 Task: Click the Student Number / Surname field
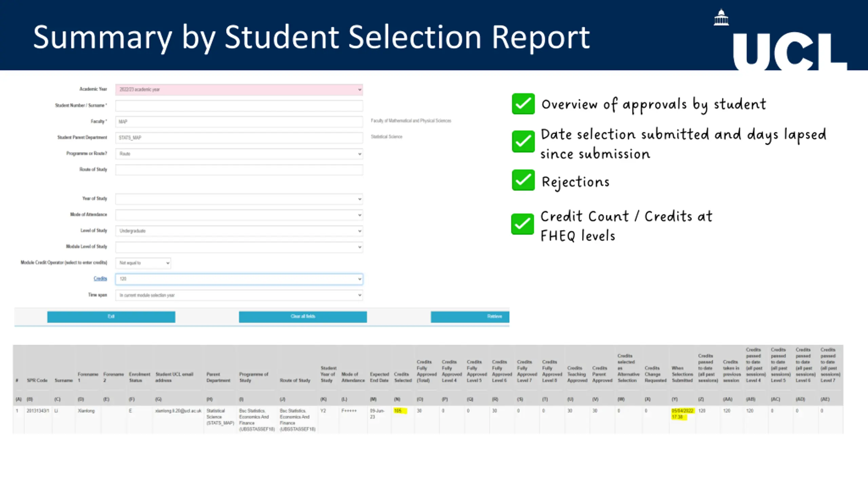pyautogui.click(x=239, y=106)
